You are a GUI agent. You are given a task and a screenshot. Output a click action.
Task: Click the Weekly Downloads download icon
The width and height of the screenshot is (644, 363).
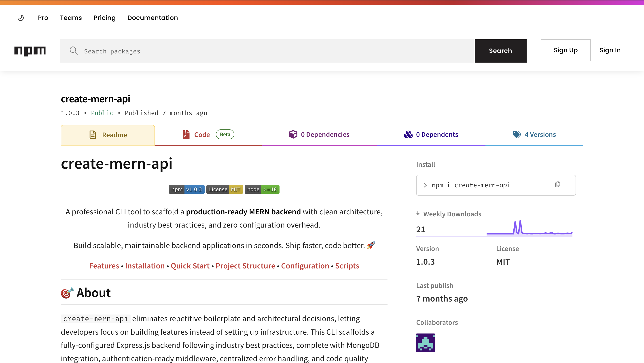point(418,214)
